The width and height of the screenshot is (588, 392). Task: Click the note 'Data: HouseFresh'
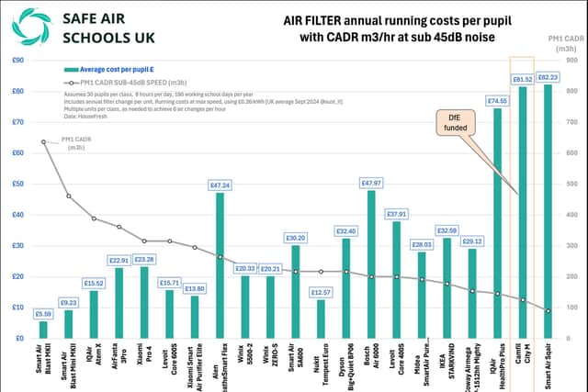(85, 117)
